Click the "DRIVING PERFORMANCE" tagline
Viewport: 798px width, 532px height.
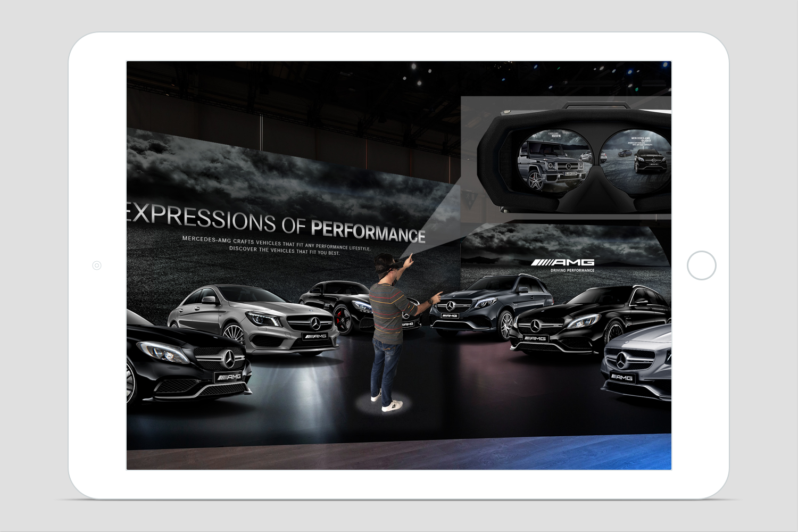tap(572, 271)
